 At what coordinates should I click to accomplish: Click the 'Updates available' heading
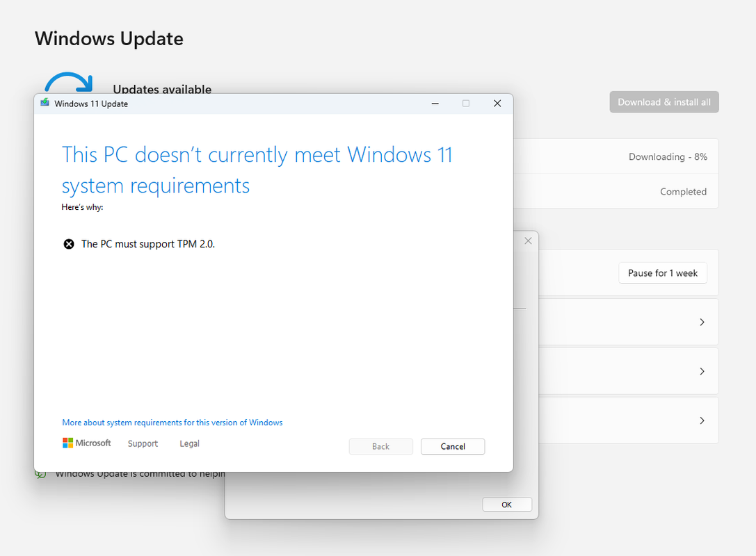coord(162,89)
